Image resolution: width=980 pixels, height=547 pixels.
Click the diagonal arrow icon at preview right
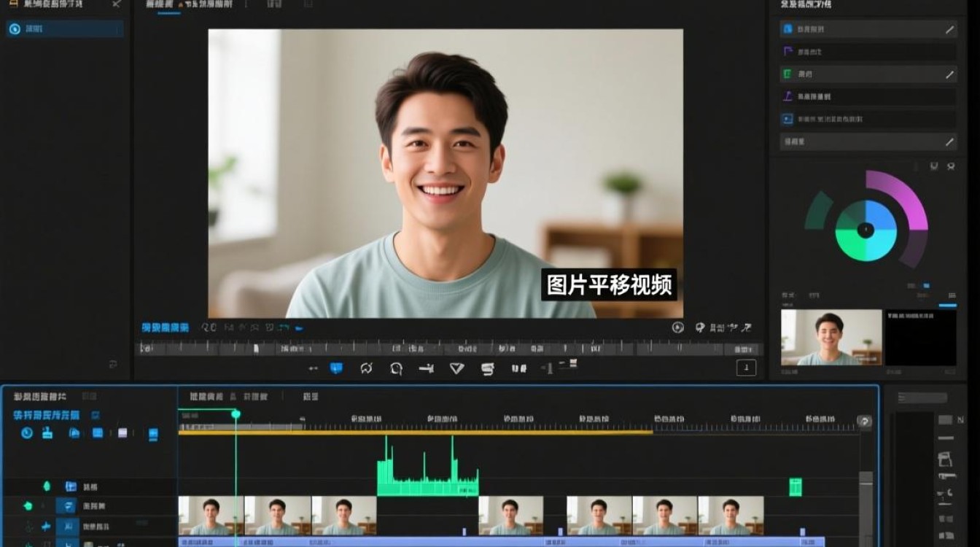(x=746, y=328)
